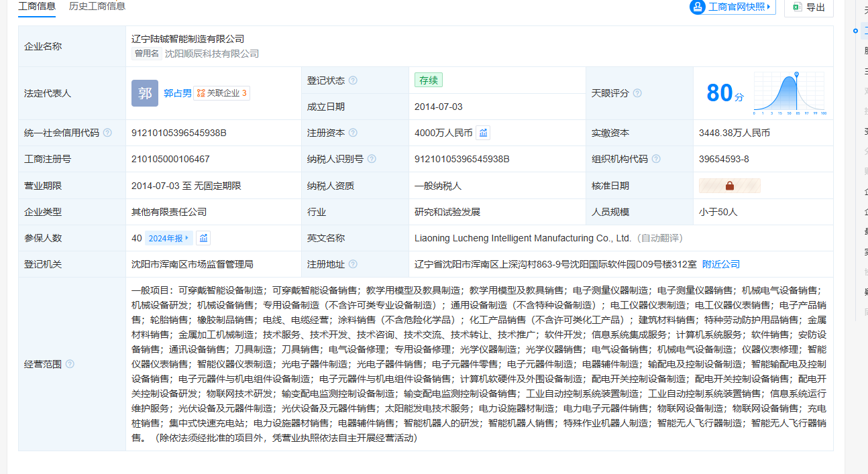Click the help icon beside 注册地址

point(353,264)
